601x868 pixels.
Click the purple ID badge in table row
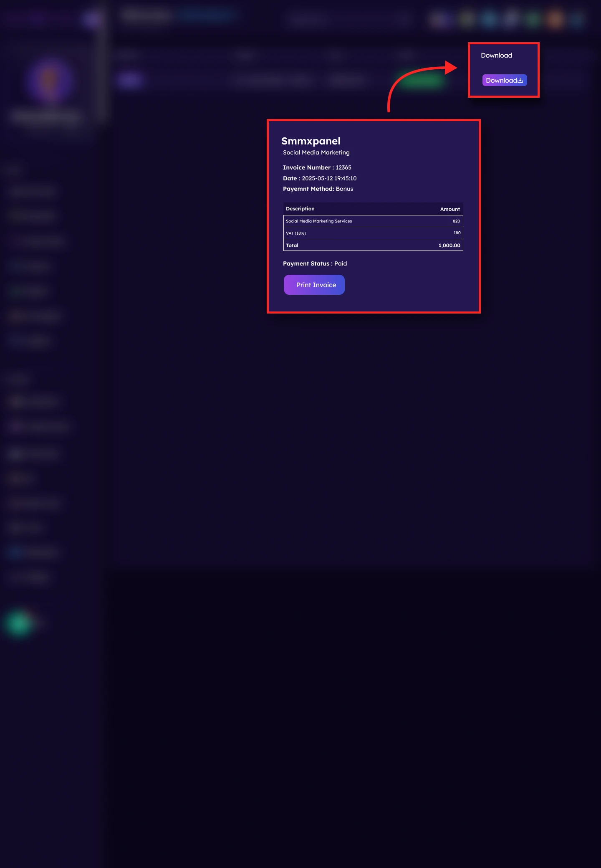click(130, 80)
